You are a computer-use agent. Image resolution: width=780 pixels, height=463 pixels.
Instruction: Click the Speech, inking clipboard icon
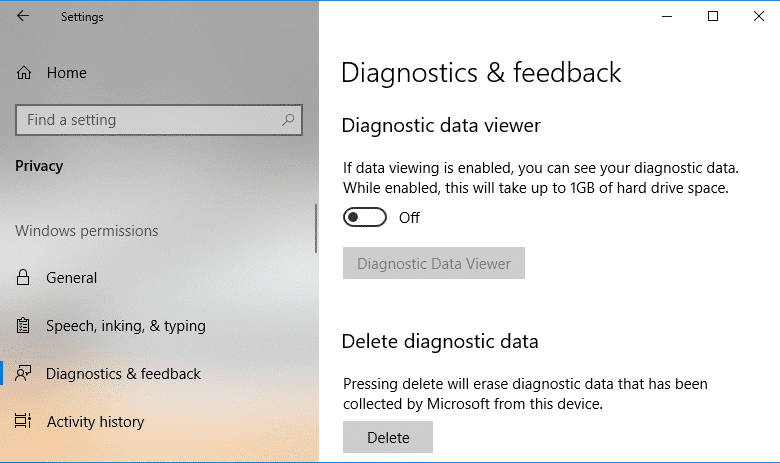point(23,326)
